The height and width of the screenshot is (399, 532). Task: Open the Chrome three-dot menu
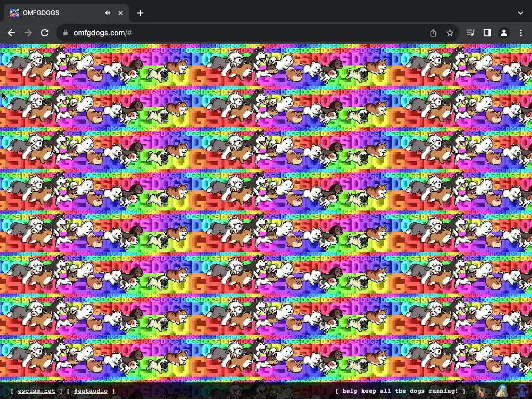pyautogui.click(x=521, y=33)
